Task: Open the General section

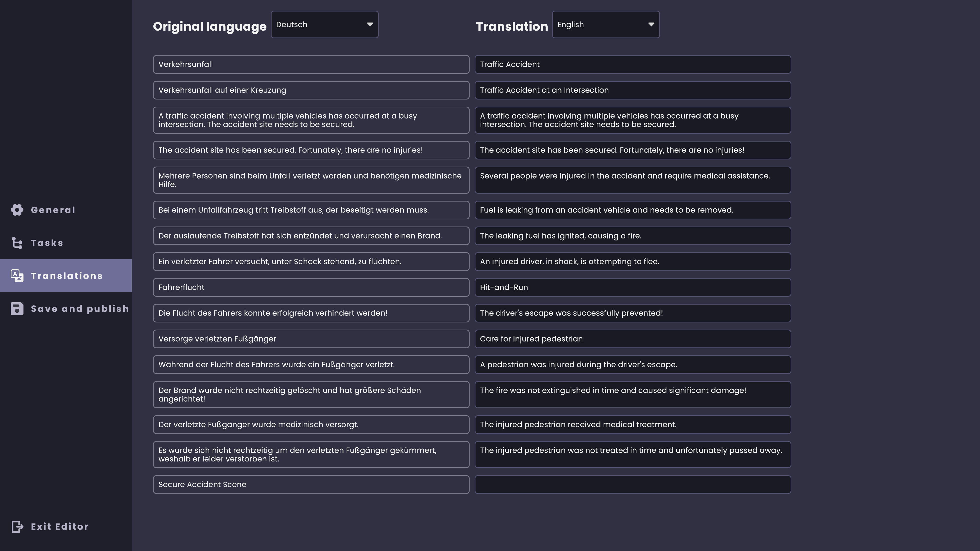Action: 66,210
